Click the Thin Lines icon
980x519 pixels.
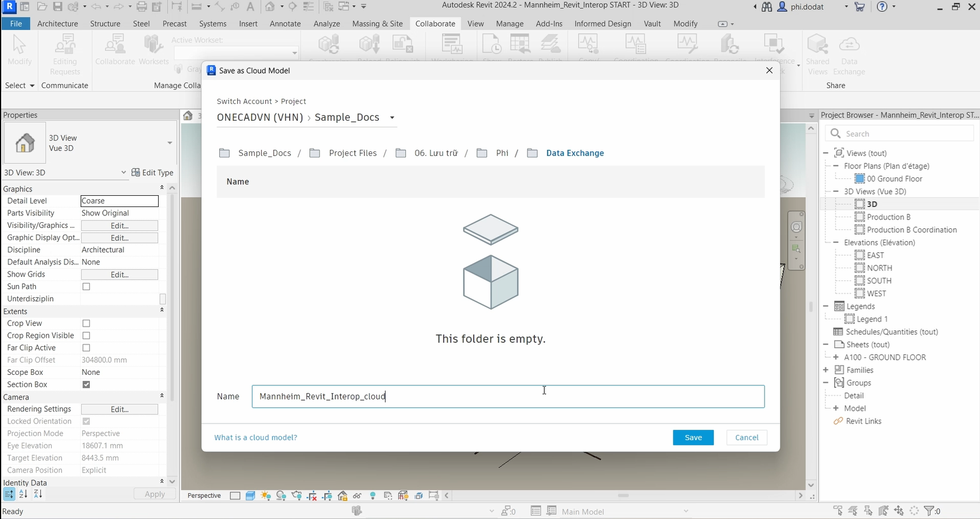click(x=308, y=7)
